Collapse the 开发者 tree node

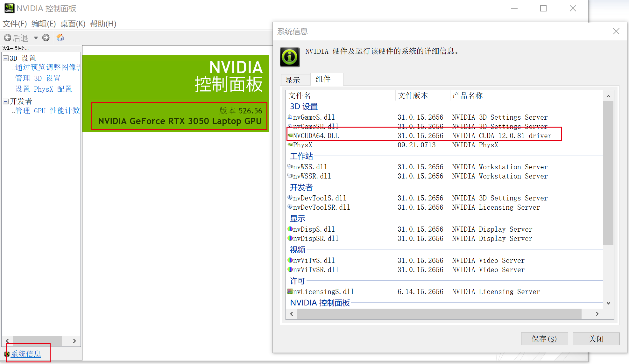coord(6,101)
